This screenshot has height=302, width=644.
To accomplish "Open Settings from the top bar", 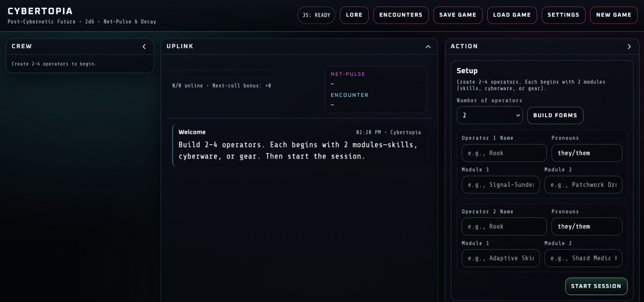I will pos(563,15).
